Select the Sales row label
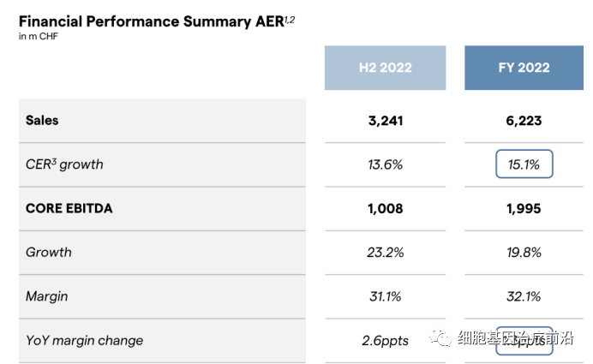This screenshot has height=364, width=593. 43,121
